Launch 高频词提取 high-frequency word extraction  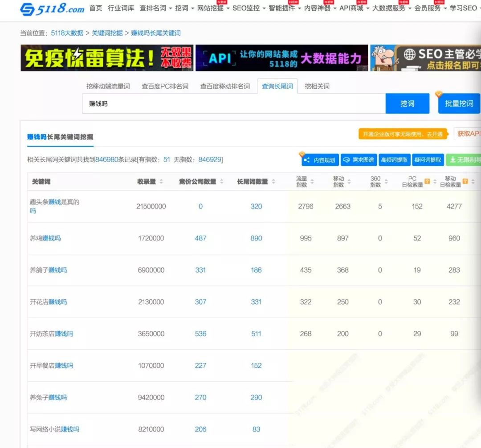pyautogui.click(x=394, y=159)
